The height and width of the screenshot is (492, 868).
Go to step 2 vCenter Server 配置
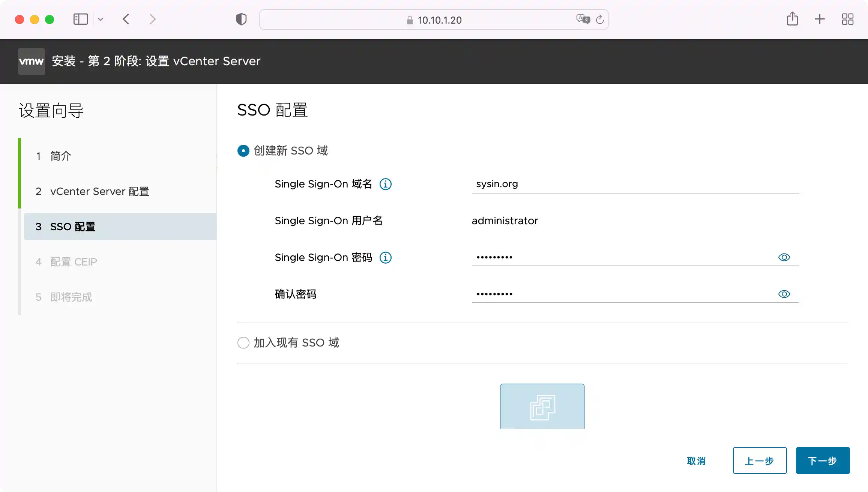pyautogui.click(x=99, y=191)
